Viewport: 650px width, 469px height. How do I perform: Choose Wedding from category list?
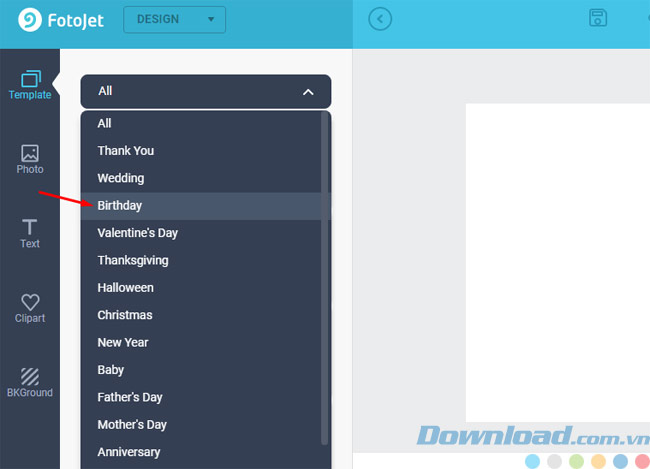121,178
